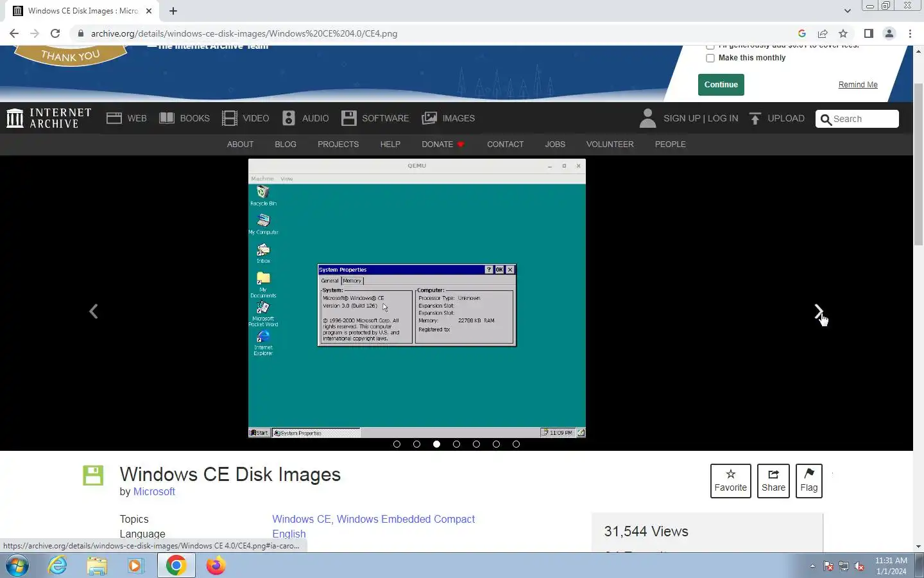Go to previous carousel image

click(x=94, y=311)
